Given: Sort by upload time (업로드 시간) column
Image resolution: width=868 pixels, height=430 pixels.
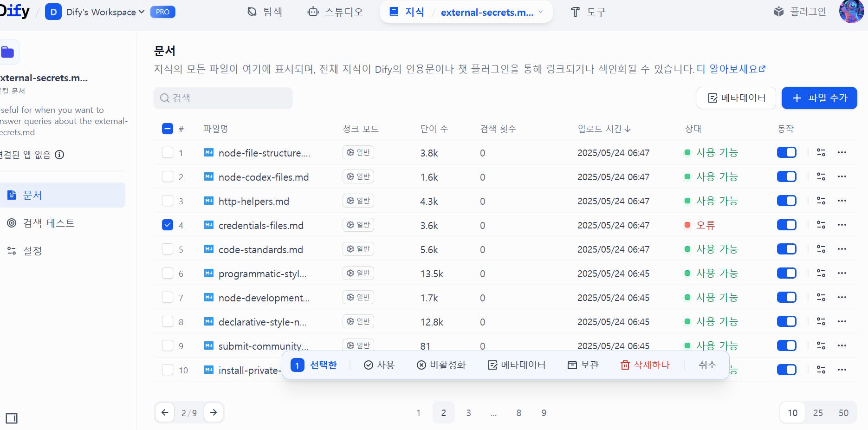Looking at the screenshot, I should click(603, 129).
